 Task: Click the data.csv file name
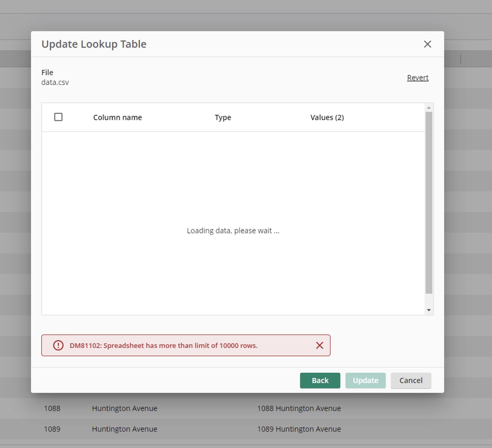pyautogui.click(x=55, y=83)
